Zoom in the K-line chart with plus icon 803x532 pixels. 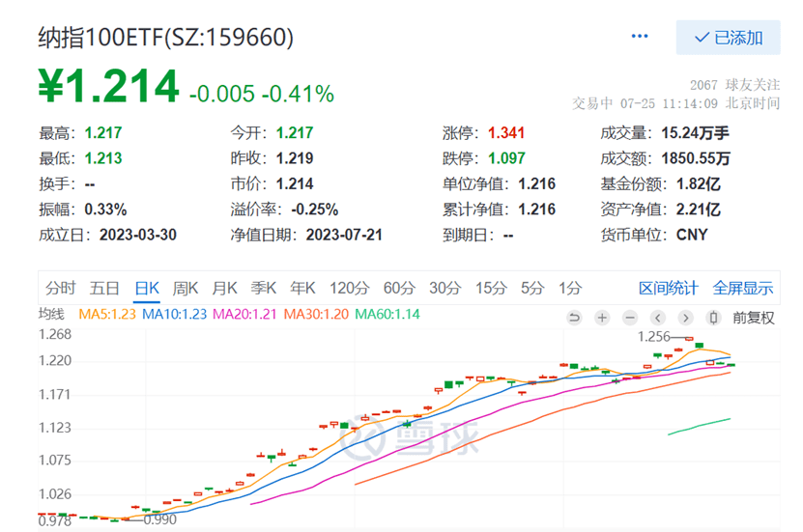pyautogui.click(x=602, y=317)
